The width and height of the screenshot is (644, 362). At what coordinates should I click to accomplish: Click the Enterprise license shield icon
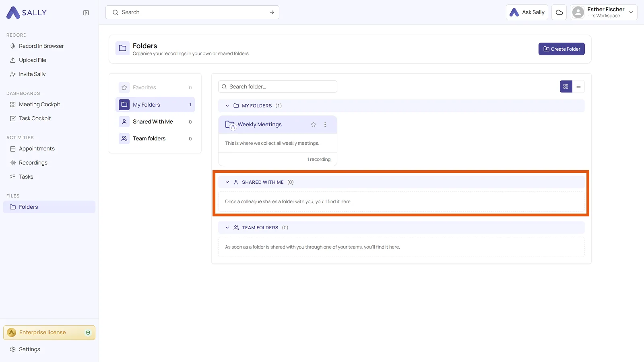[x=88, y=333]
